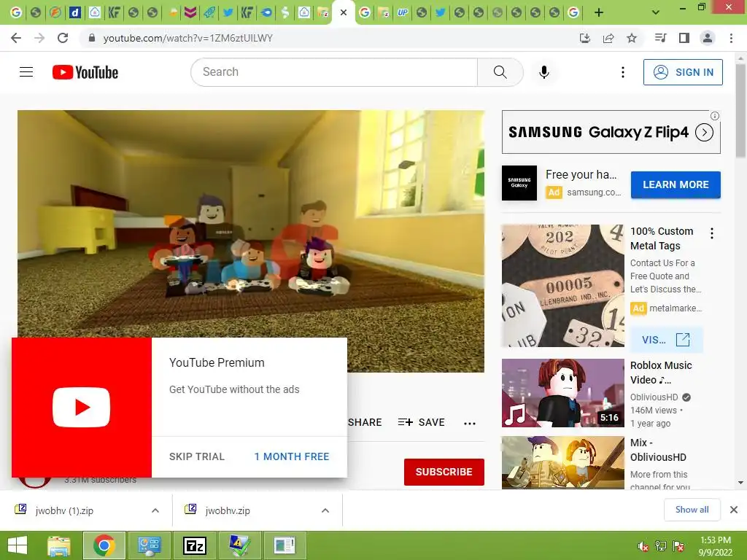The height and width of the screenshot is (560, 747).
Task: Switch to the blue 'd' icon tab
Action: [x=75, y=12]
